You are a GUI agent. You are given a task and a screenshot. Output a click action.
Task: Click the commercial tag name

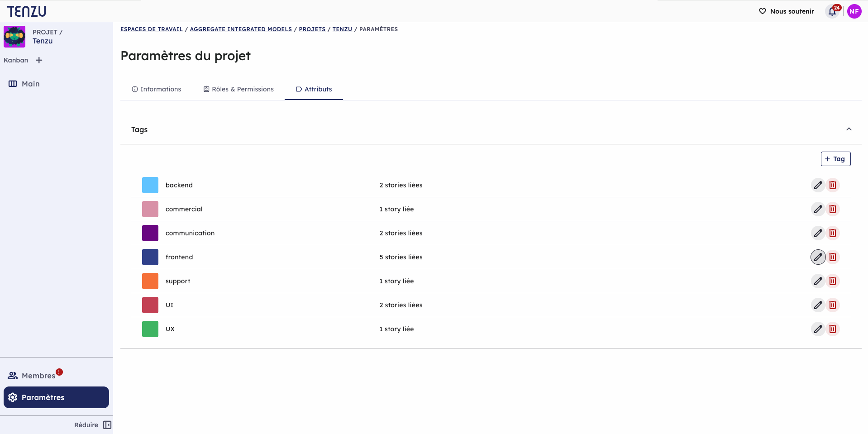184,209
